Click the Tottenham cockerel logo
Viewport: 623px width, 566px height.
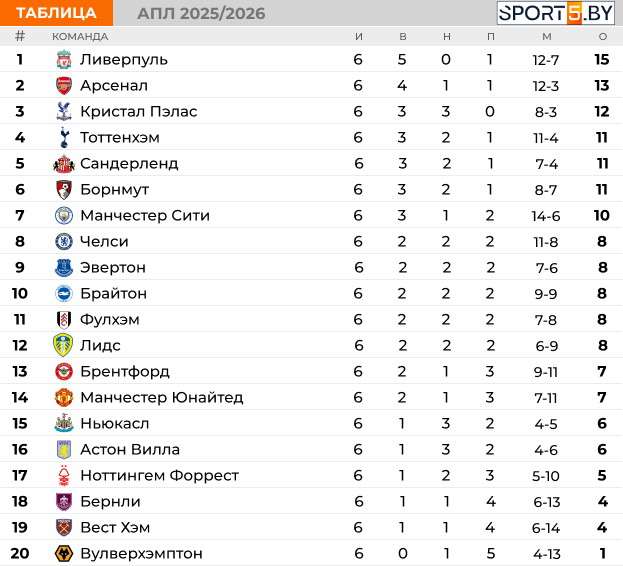tap(64, 137)
